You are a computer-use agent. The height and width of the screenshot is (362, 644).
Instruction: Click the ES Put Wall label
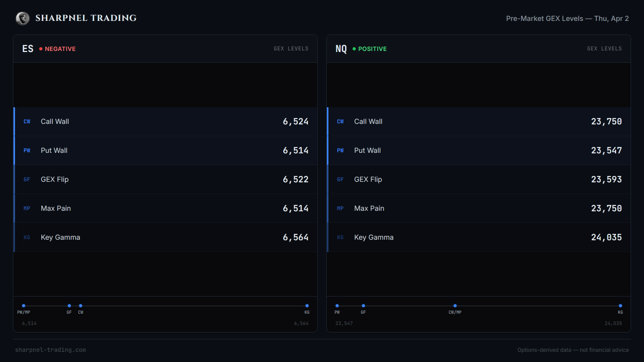tap(54, 151)
